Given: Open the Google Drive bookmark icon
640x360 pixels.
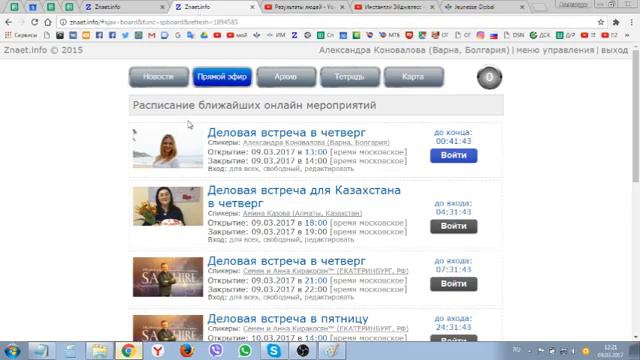Looking at the screenshot, I should (x=204, y=35).
